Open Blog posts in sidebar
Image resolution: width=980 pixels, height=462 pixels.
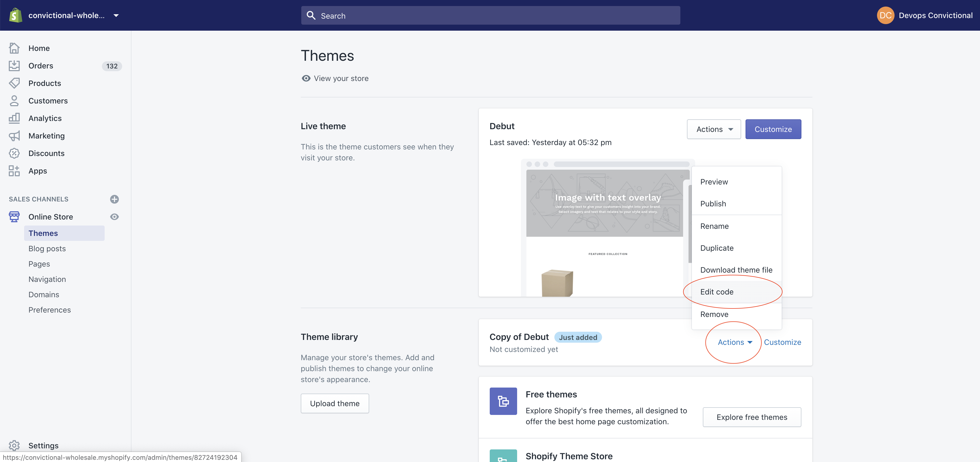point(47,249)
